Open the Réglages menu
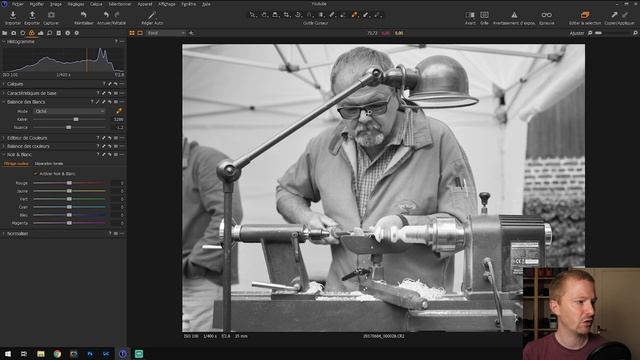 coord(76,4)
